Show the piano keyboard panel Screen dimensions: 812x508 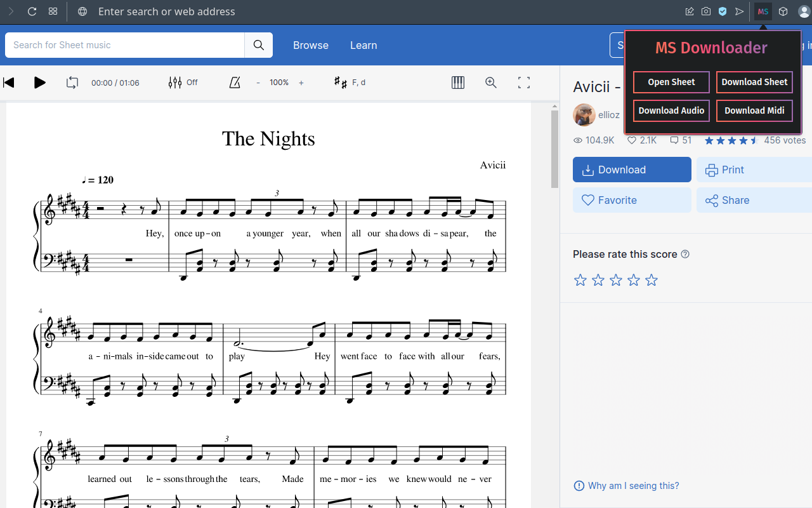(457, 83)
